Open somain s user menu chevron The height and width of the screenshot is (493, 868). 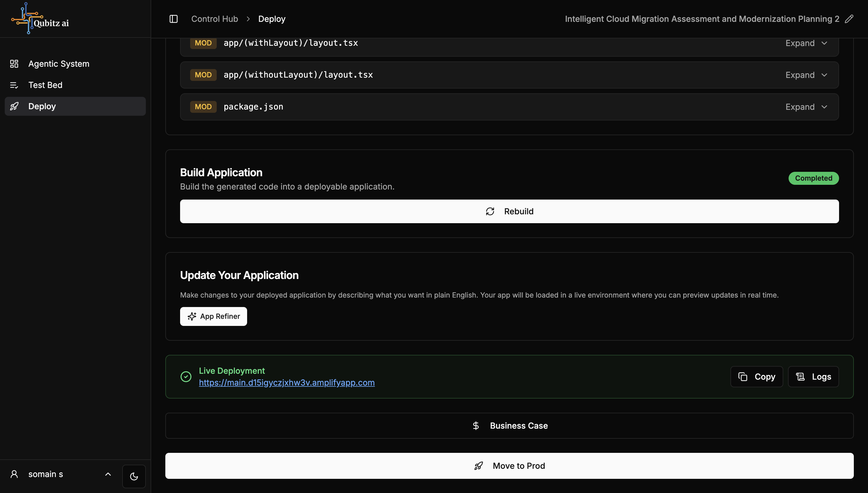coord(108,474)
